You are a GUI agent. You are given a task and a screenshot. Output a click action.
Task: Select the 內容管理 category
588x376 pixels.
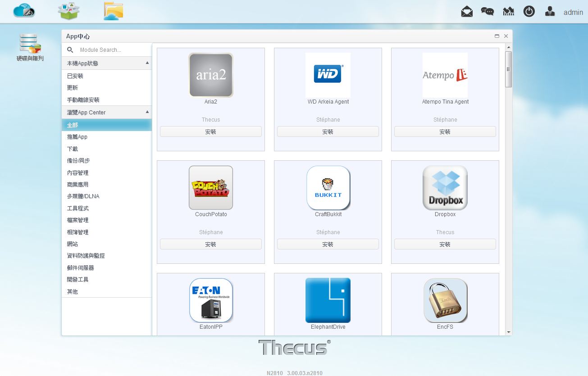(x=107, y=172)
